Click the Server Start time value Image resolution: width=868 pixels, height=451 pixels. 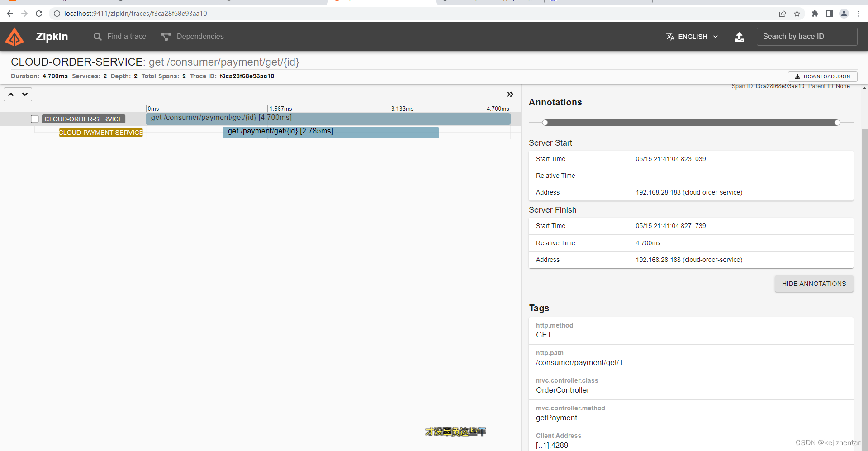point(670,159)
